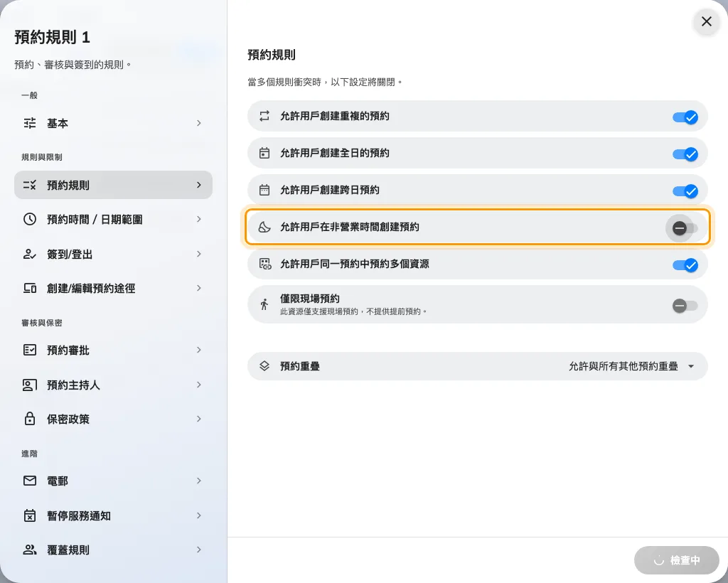The image size is (728, 583).
Task: Expand the 預約規則 chevron
Action: point(199,185)
